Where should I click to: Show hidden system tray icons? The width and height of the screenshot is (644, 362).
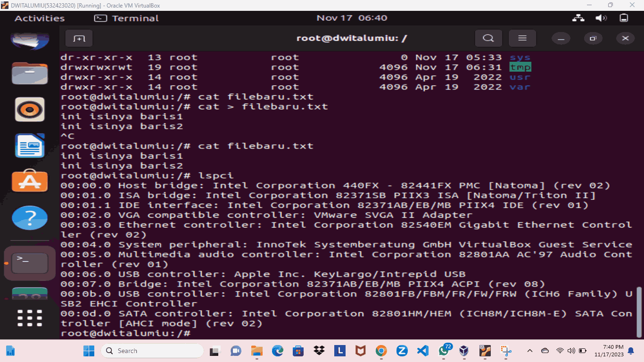tap(529, 351)
